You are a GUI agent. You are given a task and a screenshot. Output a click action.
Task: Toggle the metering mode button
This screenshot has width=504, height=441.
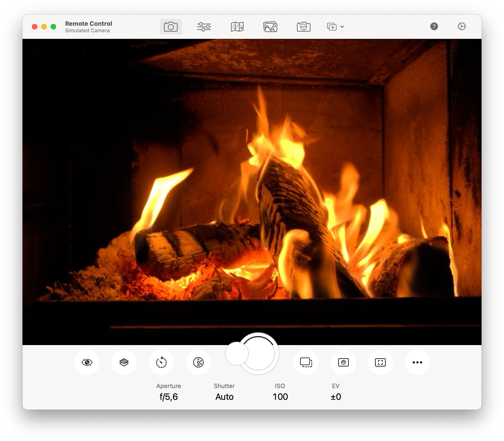343,362
